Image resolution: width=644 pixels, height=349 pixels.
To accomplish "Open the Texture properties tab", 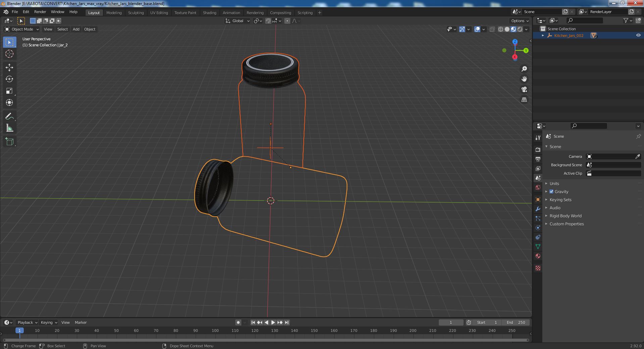I will point(538,268).
